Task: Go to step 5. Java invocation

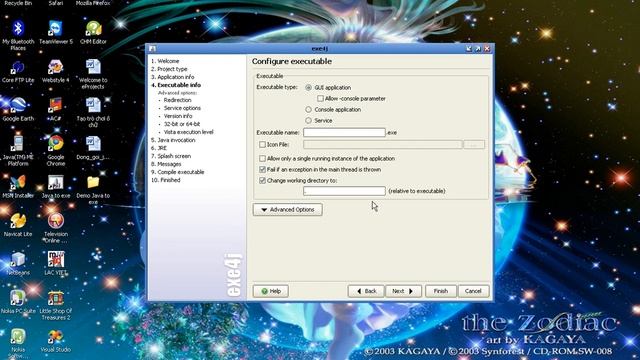Action: pos(173,140)
